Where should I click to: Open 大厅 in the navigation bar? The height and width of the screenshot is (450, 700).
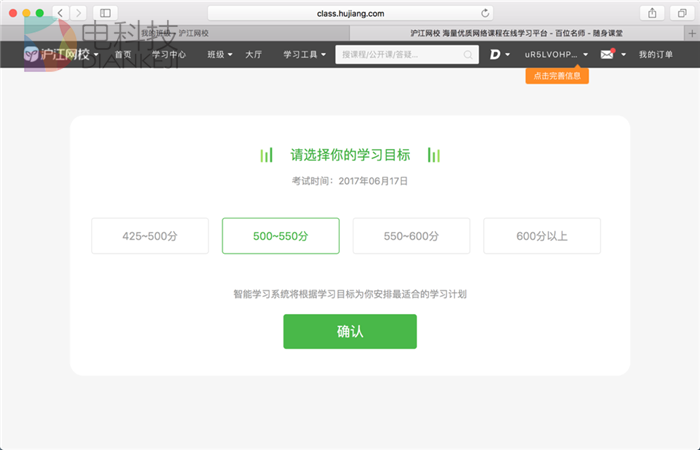(254, 54)
